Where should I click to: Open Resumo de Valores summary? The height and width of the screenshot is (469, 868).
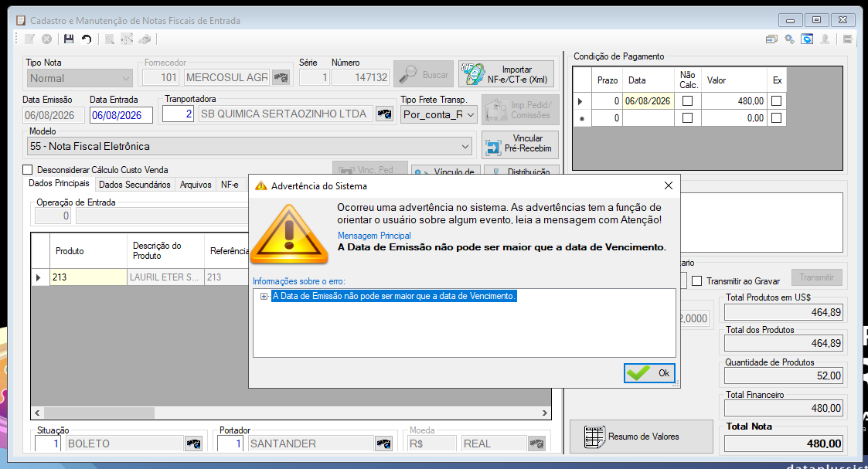click(x=641, y=437)
